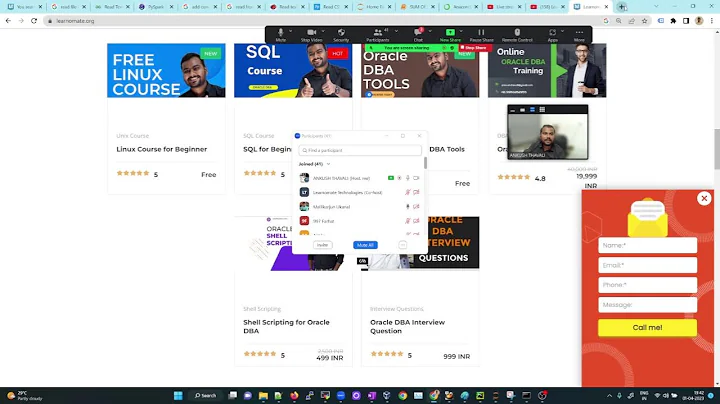
Task: Click FREE LINUX COURSE thumbnail
Action: [166, 70]
